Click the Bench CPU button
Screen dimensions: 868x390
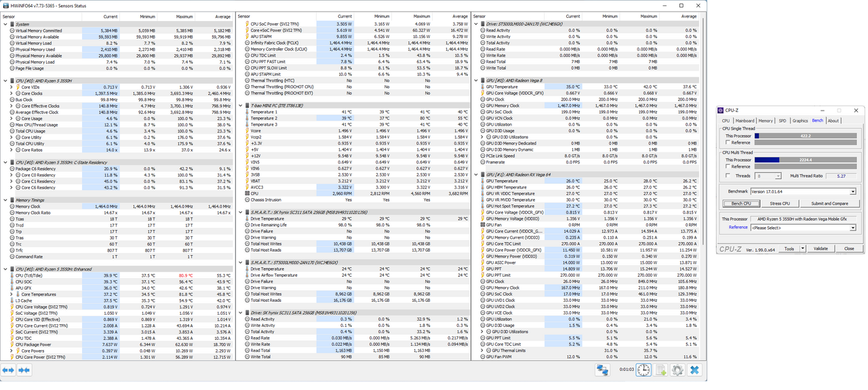coord(741,203)
